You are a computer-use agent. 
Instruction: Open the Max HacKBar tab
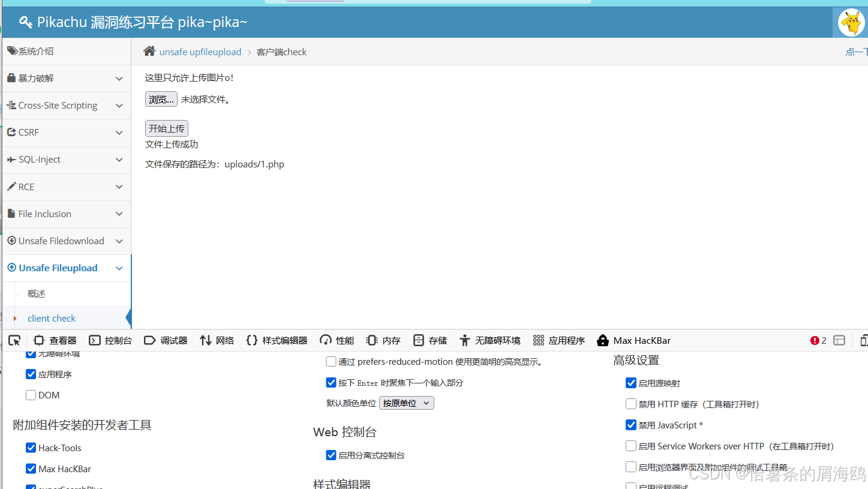tap(633, 340)
